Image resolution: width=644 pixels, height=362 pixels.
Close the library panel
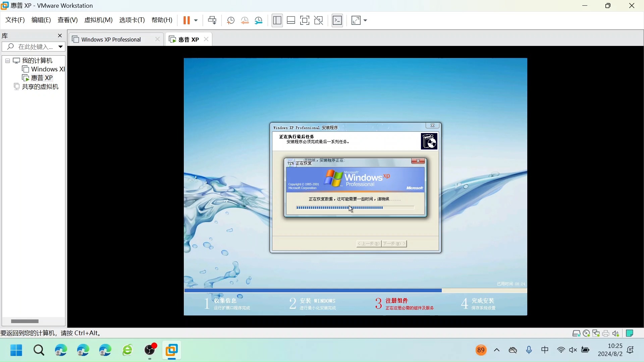tap(60, 36)
